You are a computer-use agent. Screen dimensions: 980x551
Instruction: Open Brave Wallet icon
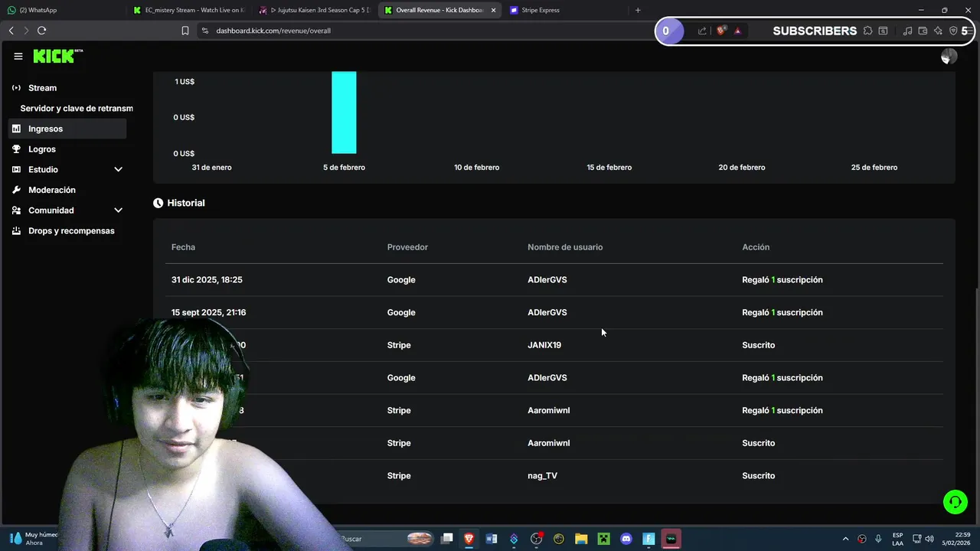(923, 31)
